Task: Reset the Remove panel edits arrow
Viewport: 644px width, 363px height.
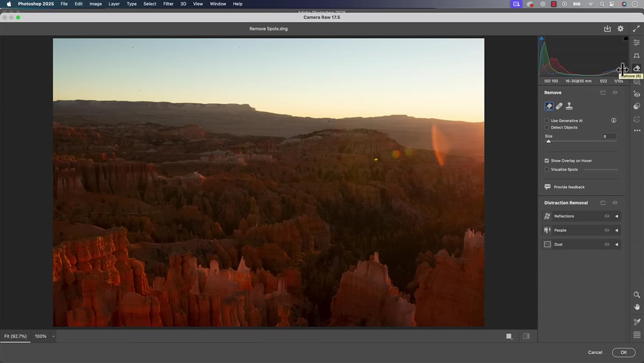Action: coord(603,92)
